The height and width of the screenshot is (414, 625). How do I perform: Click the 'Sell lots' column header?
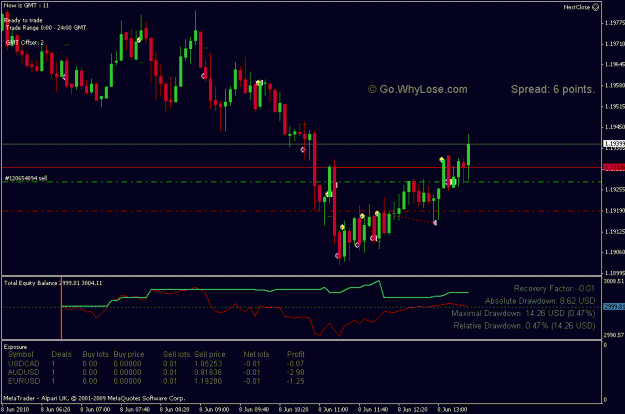[x=177, y=354]
